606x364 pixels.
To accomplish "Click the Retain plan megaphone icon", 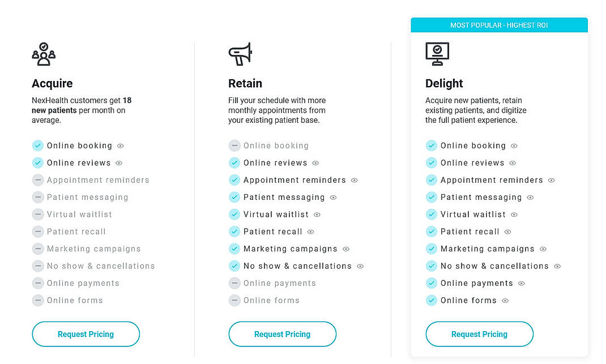I will coord(240,53).
